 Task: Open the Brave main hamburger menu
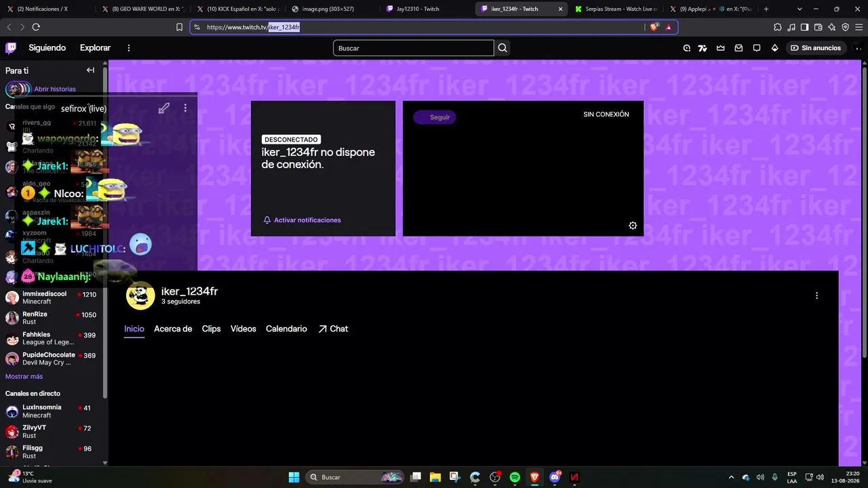tap(859, 27)
